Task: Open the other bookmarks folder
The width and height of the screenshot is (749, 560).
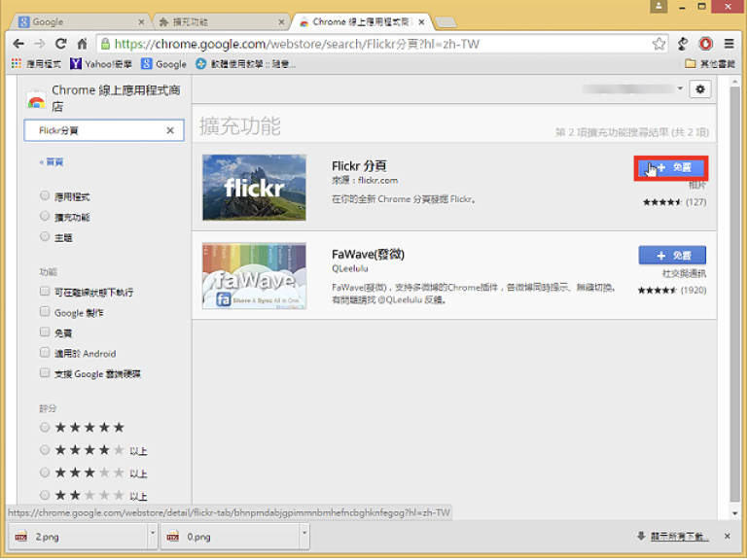Action: click(709, 63)
